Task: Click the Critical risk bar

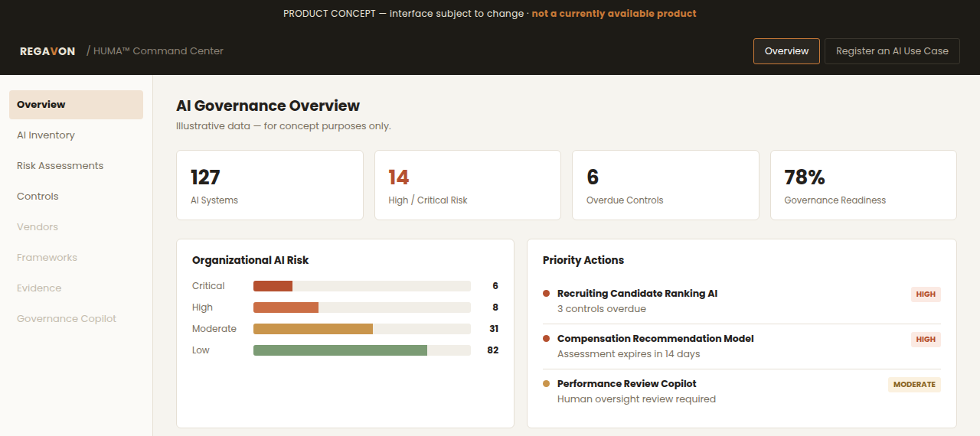Action: click(362, 286)
